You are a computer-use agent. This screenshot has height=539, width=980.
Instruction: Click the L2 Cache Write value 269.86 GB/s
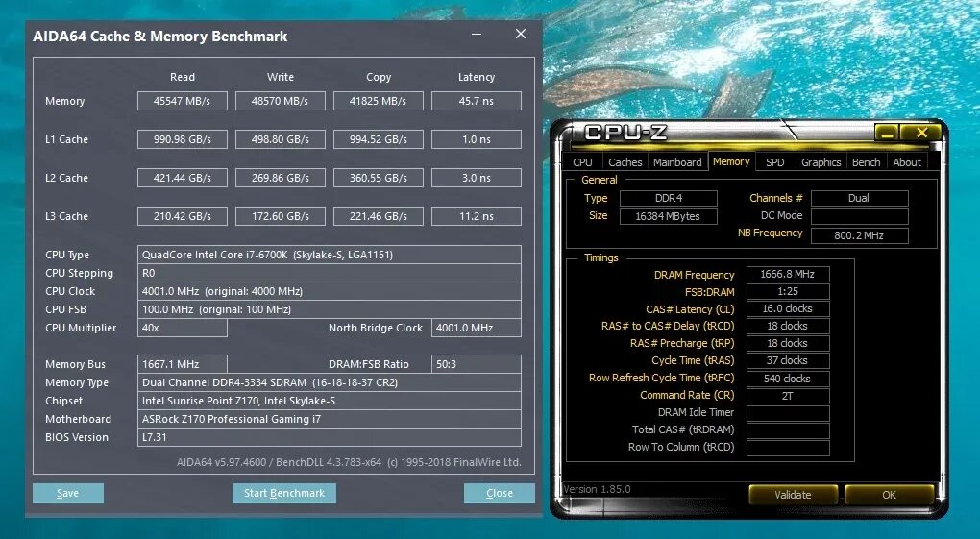pyautogui.click(x=280, y=178)
